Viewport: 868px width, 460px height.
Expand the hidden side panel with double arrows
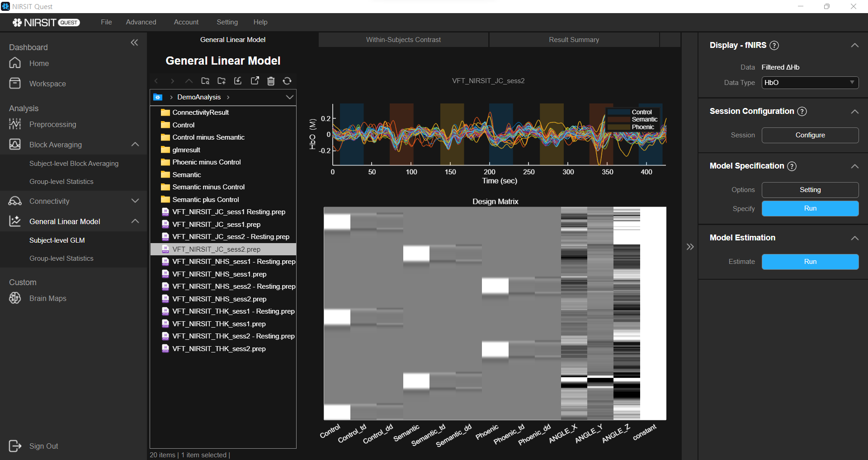pyautogui.click(x=690, y=247)
